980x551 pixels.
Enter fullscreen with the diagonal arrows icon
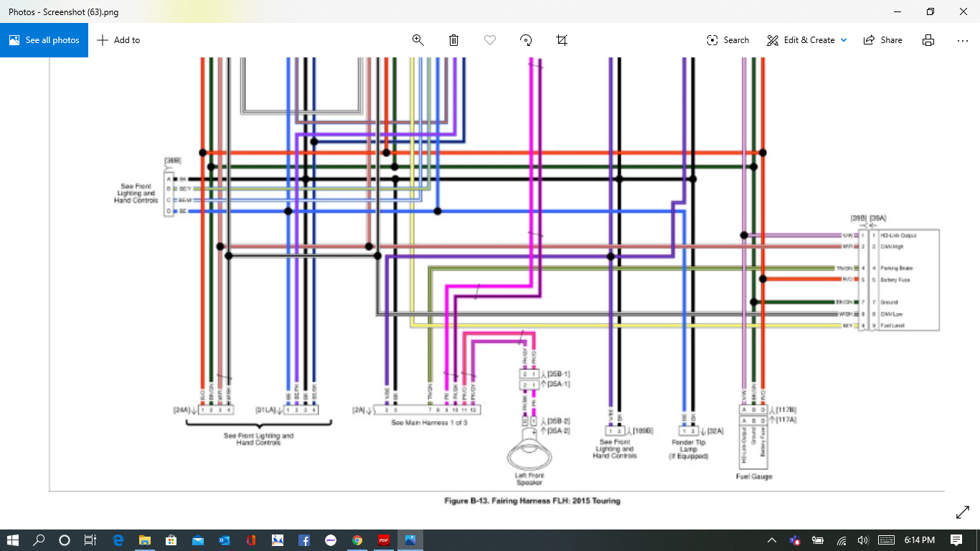click(963, 512)
